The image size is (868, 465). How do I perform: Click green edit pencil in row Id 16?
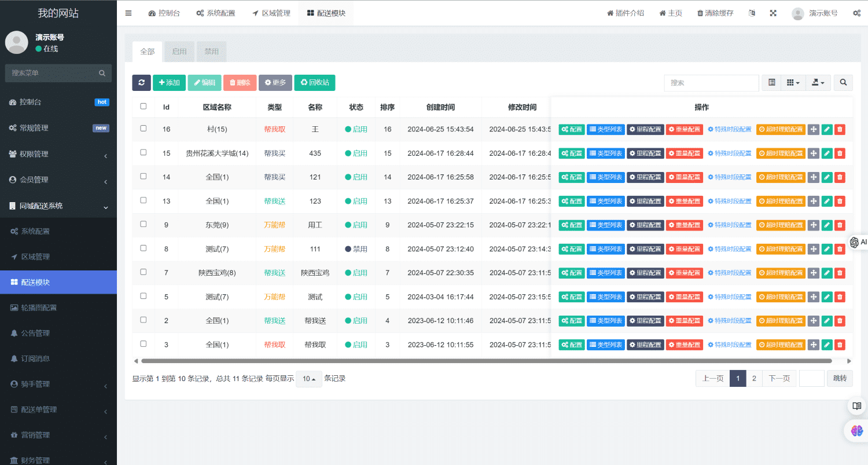827,129
